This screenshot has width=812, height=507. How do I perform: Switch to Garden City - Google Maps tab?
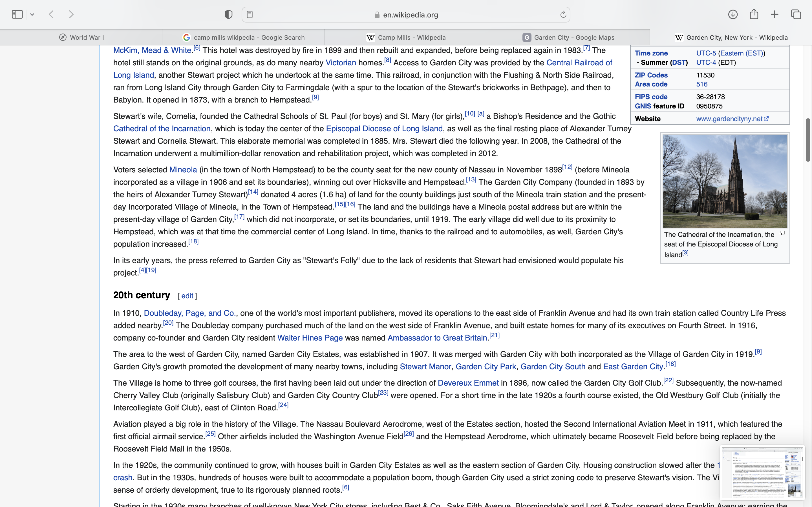tap(568, 37)
